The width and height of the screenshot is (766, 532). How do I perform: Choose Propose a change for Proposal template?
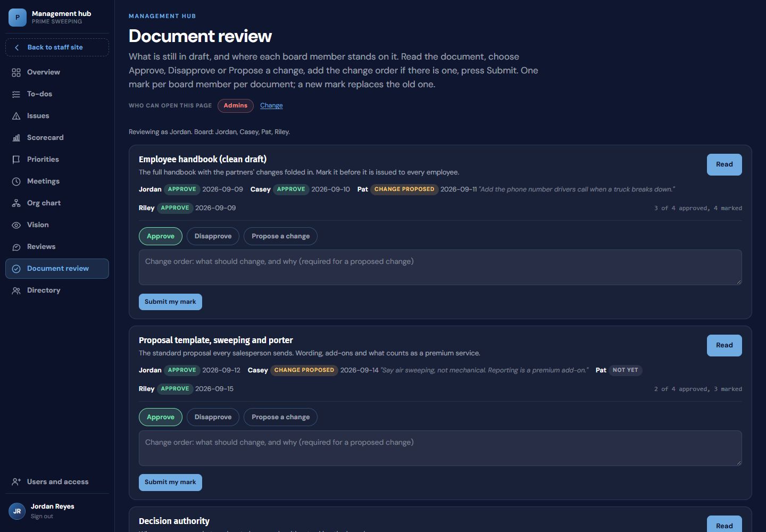click(x=280, y=417)
